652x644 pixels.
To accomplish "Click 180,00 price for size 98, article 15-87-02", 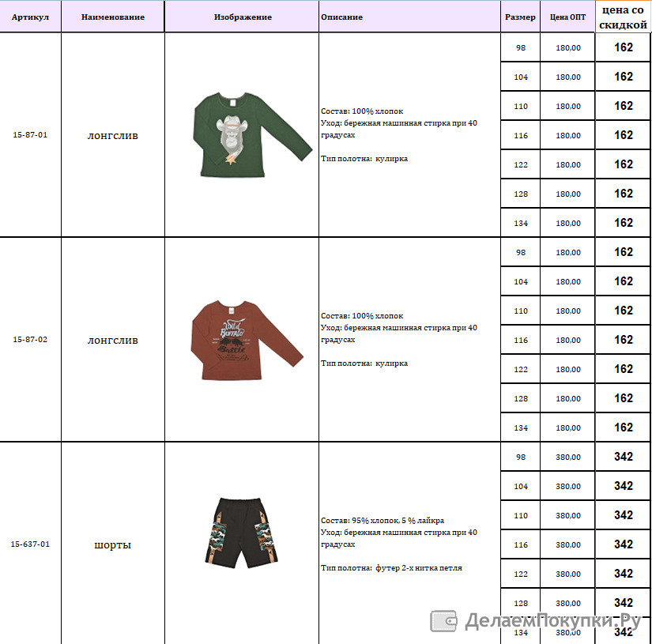I will tap(567, 252).
